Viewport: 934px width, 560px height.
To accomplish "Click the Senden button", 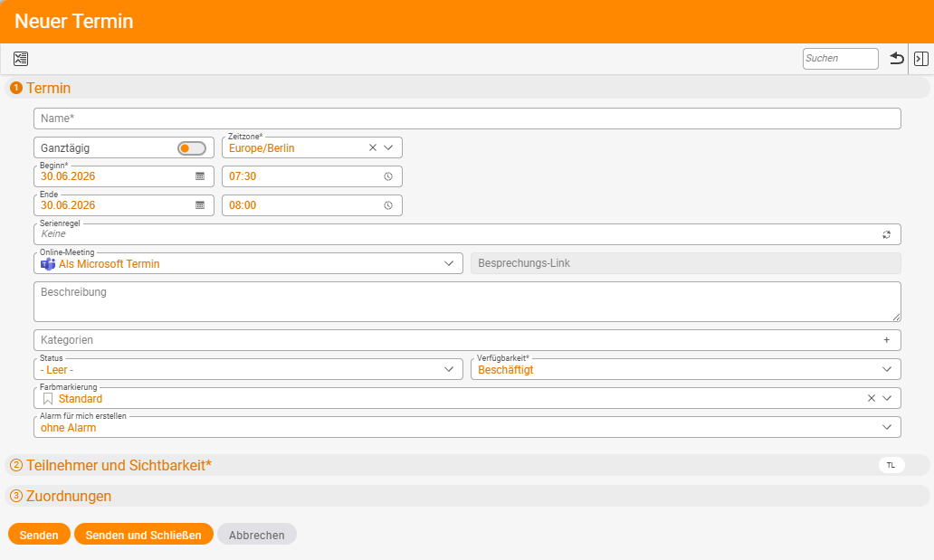I will (39, 535).
